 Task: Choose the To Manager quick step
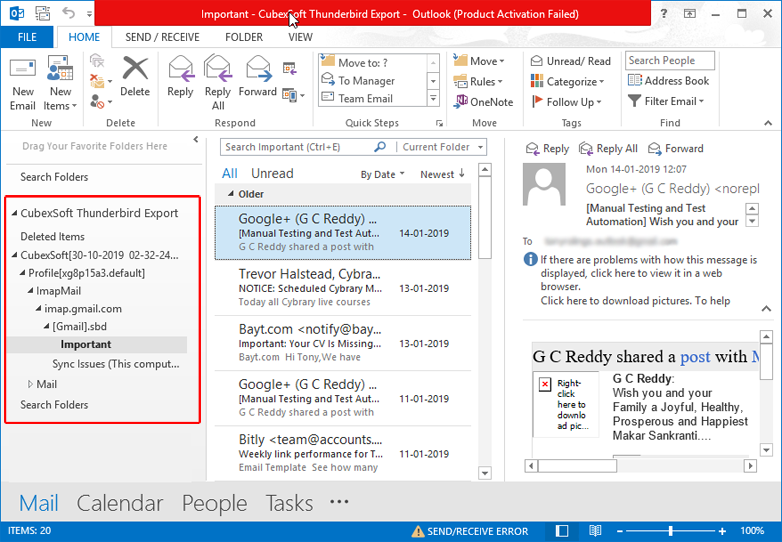[373, 81]
